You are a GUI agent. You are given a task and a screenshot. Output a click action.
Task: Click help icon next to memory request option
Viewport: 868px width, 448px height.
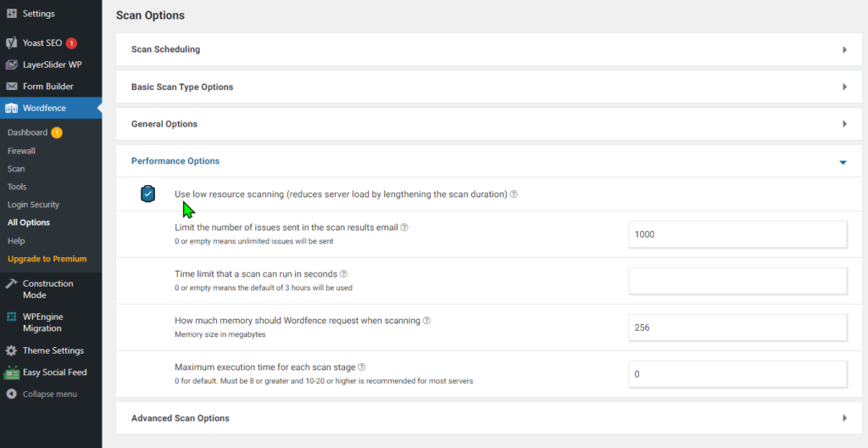point(426,321)
